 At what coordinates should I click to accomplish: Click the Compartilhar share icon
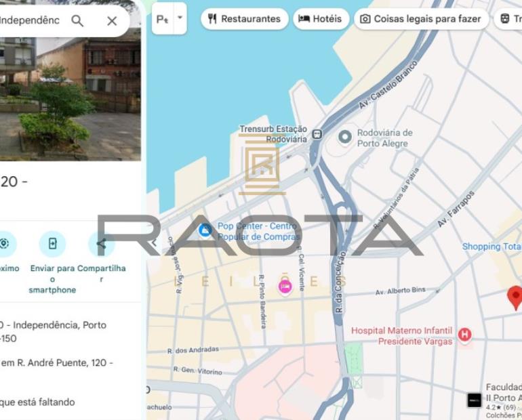click(101, 244)
